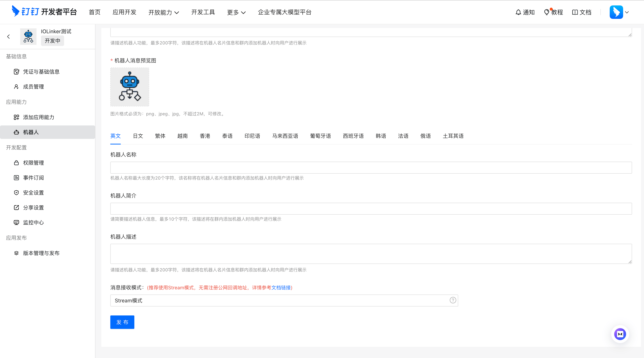The image size is (644, 358).
Task: Open 权限管理 in the sidebar
Action: coord(33,163)
